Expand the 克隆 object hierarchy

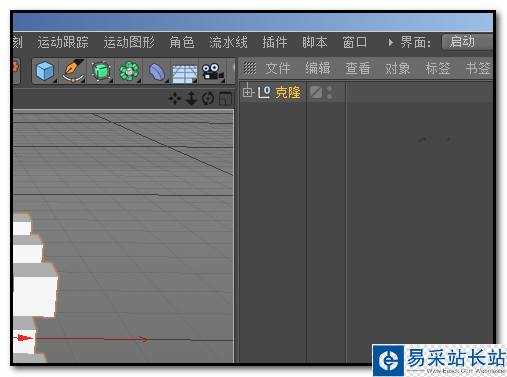coord(248,92)
